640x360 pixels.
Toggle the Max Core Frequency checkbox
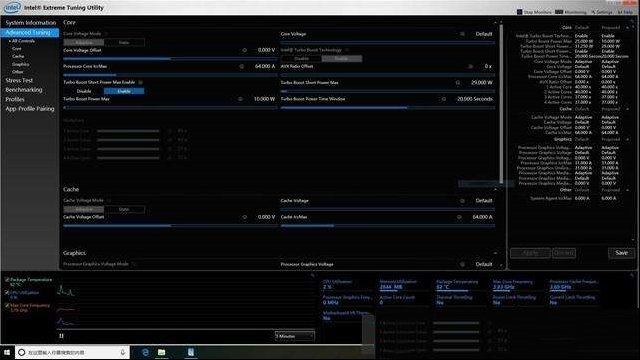7,305
